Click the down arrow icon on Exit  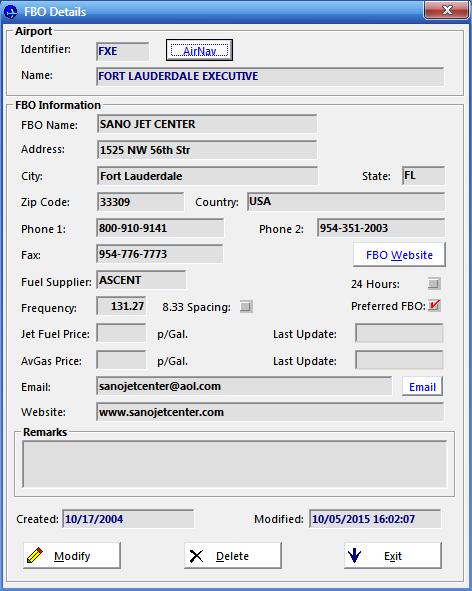[x=354, y=555]
